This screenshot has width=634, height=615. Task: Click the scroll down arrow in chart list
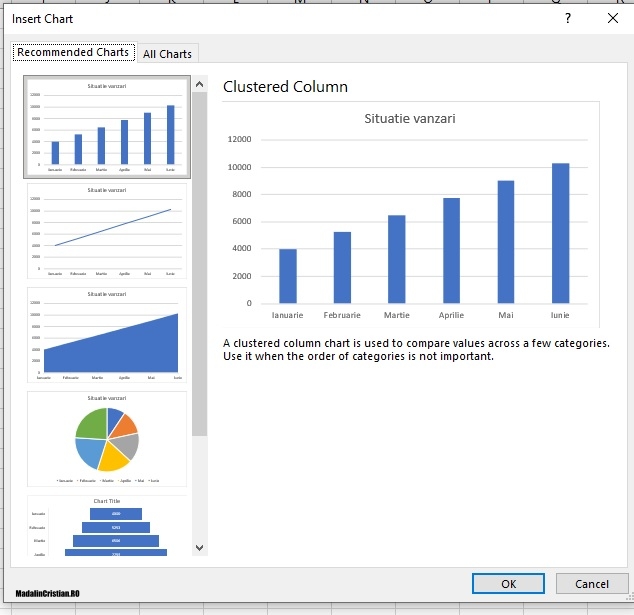click(199, 547)
